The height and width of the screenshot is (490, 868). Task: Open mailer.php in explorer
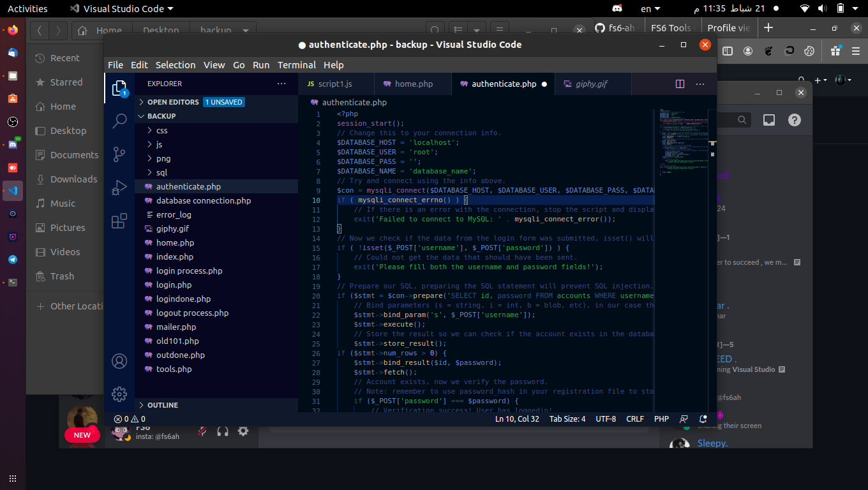[x=216, y=327]
